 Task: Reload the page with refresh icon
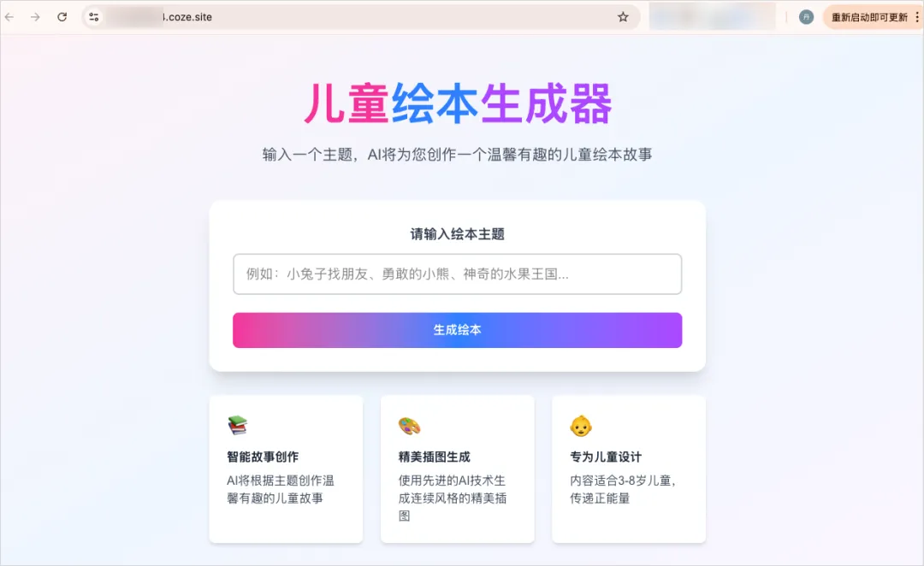coord(62,17)
